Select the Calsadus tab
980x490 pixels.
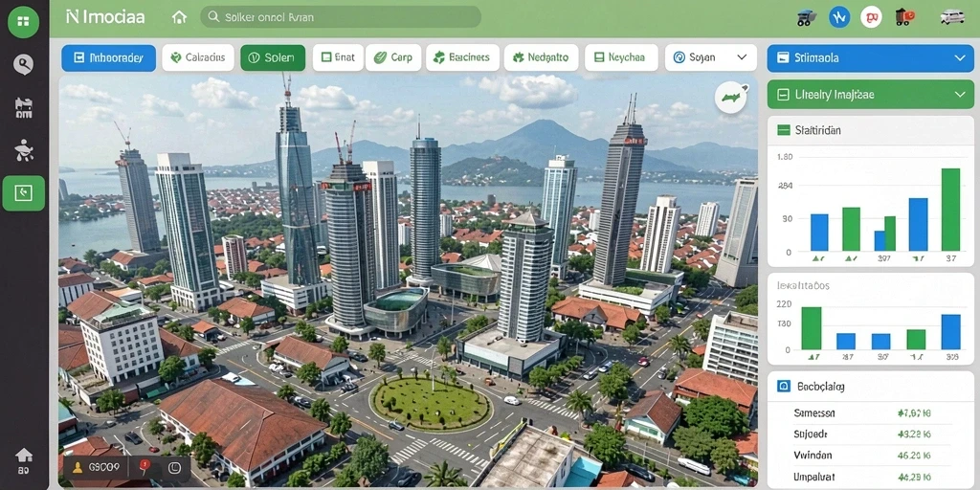click(x=198, y=57)
